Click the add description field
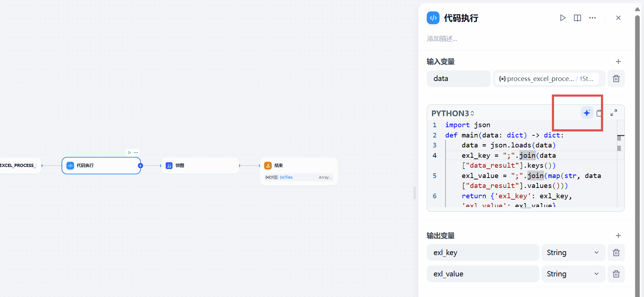This screenshot has height=297, width=644. coord(442,39)
